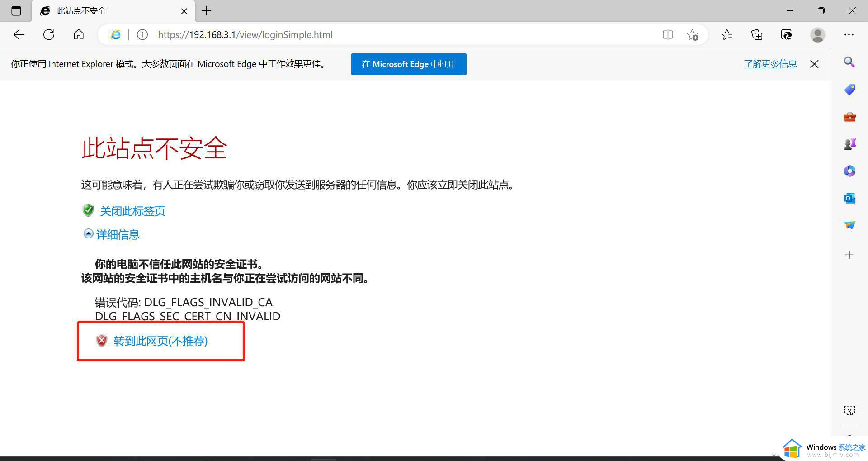Open sidebar Shopping tag icon

849,90
